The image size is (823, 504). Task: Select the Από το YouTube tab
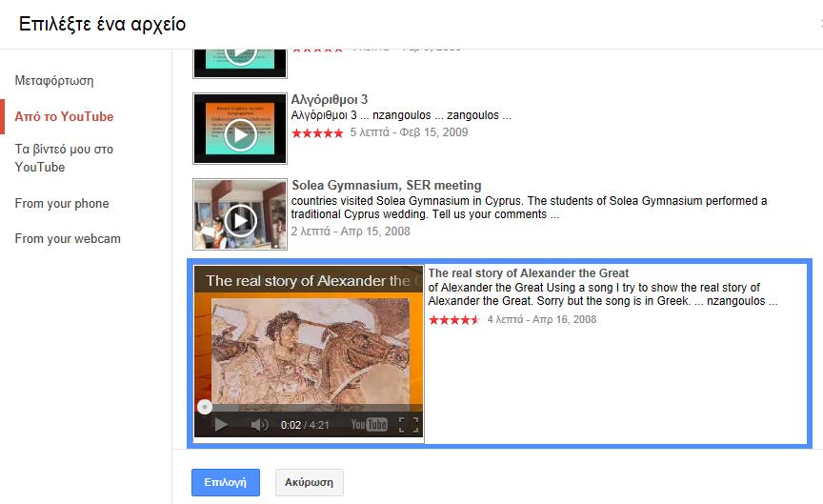tap(64, 116)
